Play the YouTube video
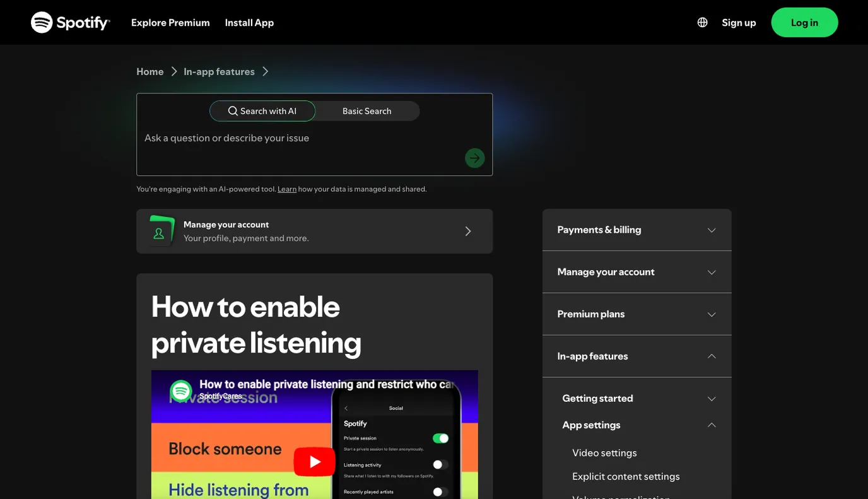 coord(314,462)
